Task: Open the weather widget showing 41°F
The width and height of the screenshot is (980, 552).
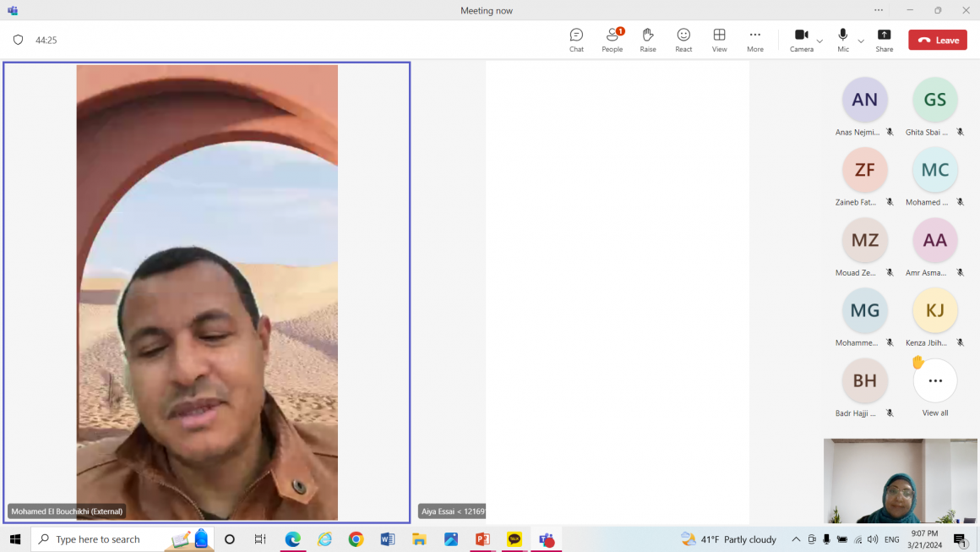Action: [x=729, y=538]
